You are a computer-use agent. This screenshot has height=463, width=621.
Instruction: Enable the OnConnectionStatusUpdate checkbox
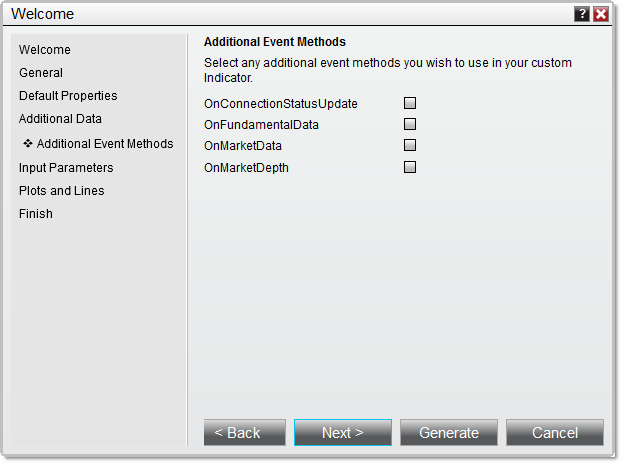tap(409, 103)
